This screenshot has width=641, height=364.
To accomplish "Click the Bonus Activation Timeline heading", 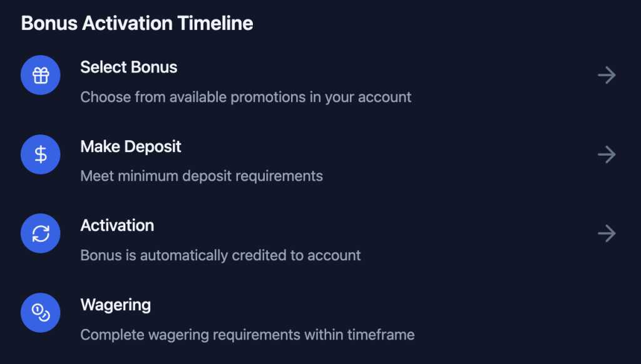I will point(137,23).
